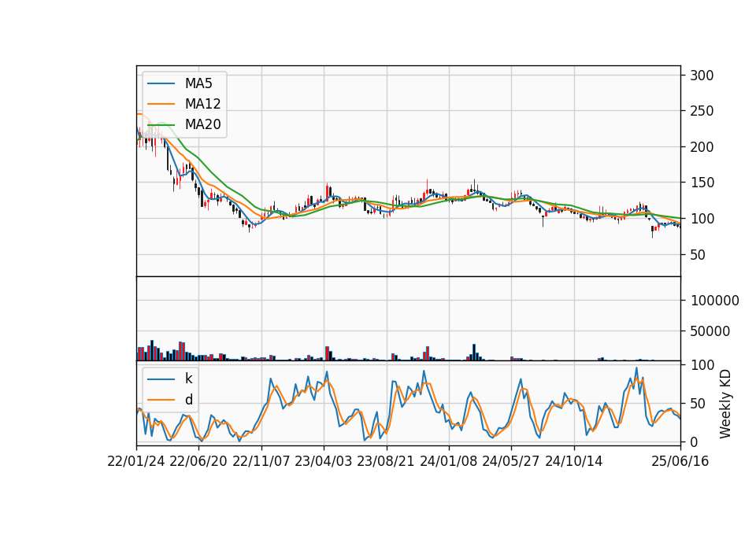Click the Weekly KD axis title
Screen dimensions: 756x543
click(x=725, y=404)
